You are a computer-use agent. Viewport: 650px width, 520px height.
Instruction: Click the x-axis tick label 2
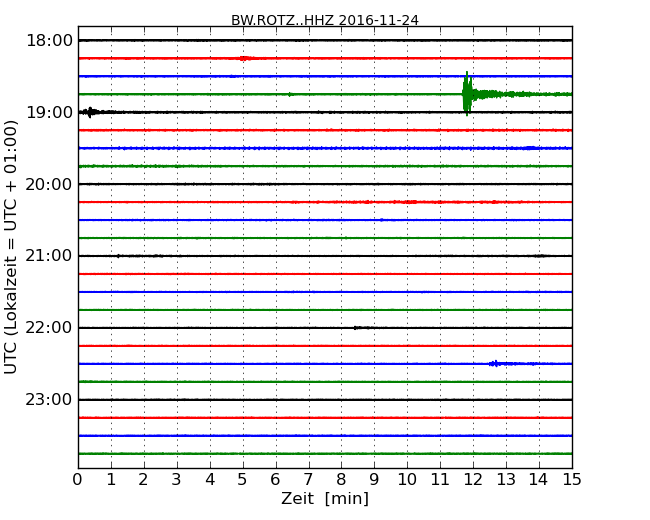143,480
